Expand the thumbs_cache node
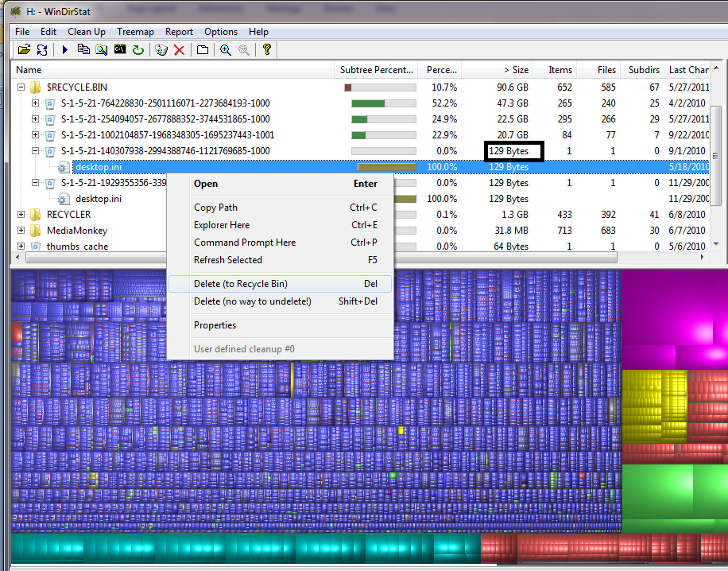Viewport: 728px width, 571px height. (21, 246)
